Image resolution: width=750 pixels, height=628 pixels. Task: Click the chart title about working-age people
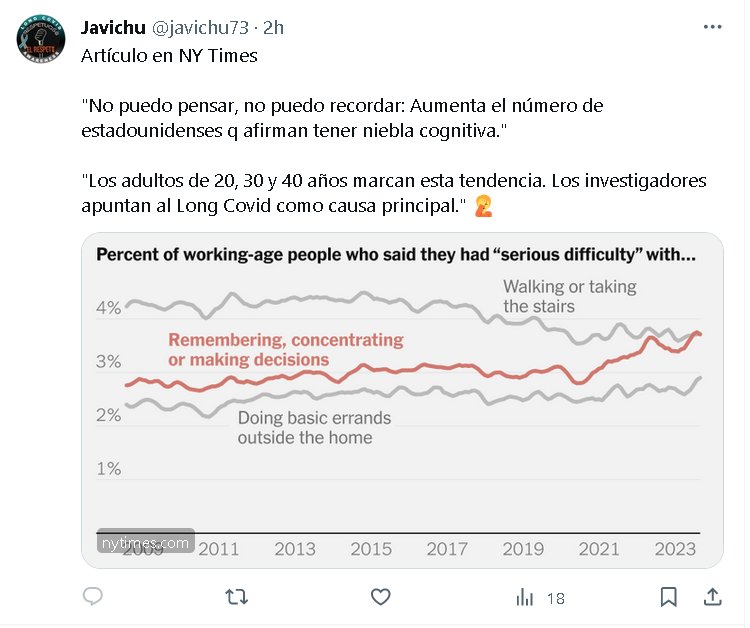395,255
